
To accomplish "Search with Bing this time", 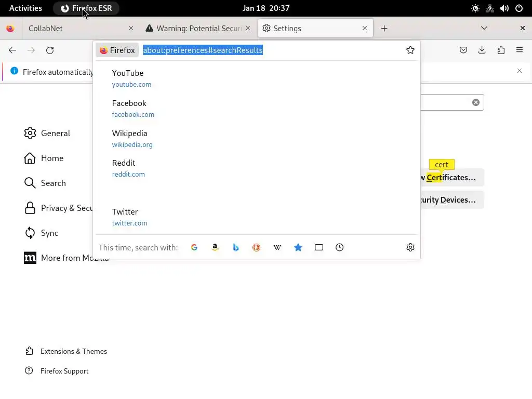I will [x=236, y=247].
